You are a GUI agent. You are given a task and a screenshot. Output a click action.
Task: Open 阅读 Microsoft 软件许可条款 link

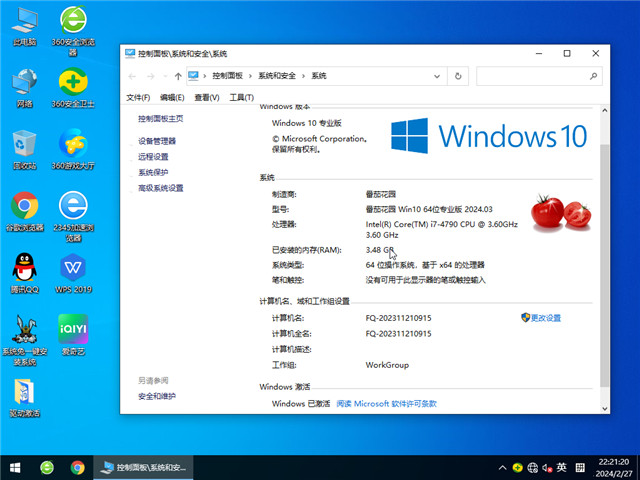(386, 404)
